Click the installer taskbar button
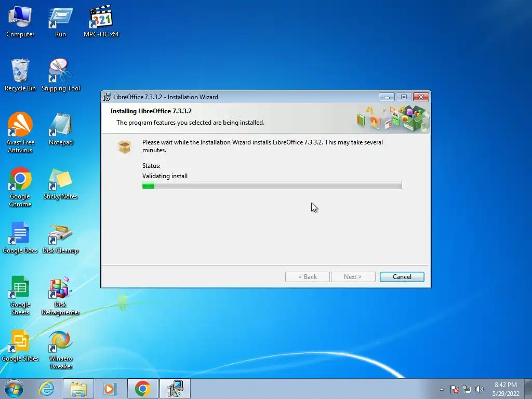The height and width of the screenshot is (399, 532). [175, 389]
